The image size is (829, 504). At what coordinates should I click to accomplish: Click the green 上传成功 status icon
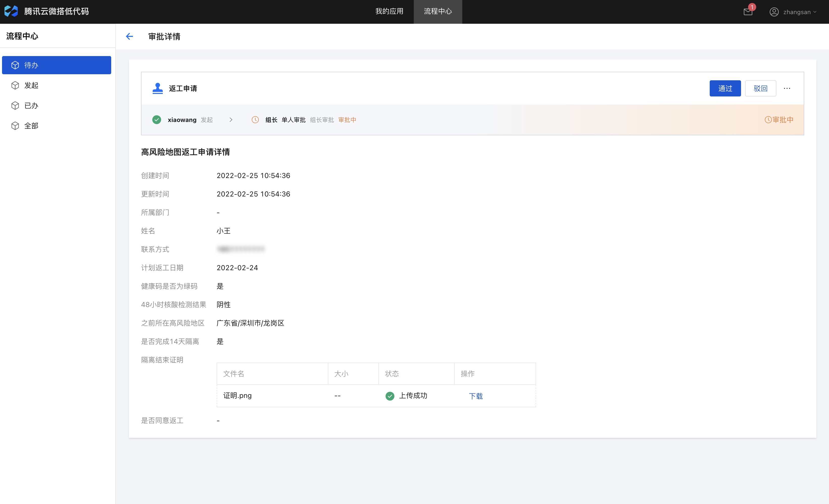tap(389, 396)
